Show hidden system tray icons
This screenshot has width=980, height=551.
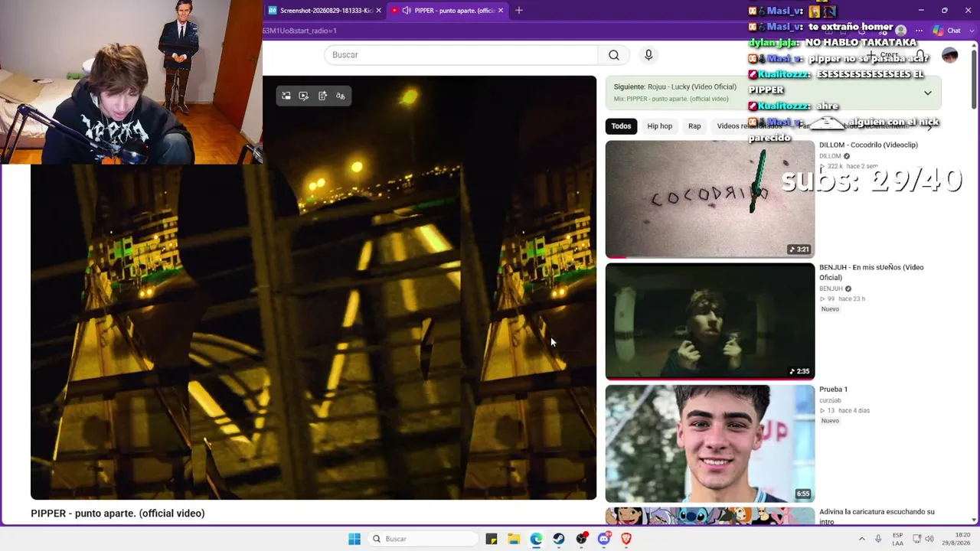[x=861, y=539]
